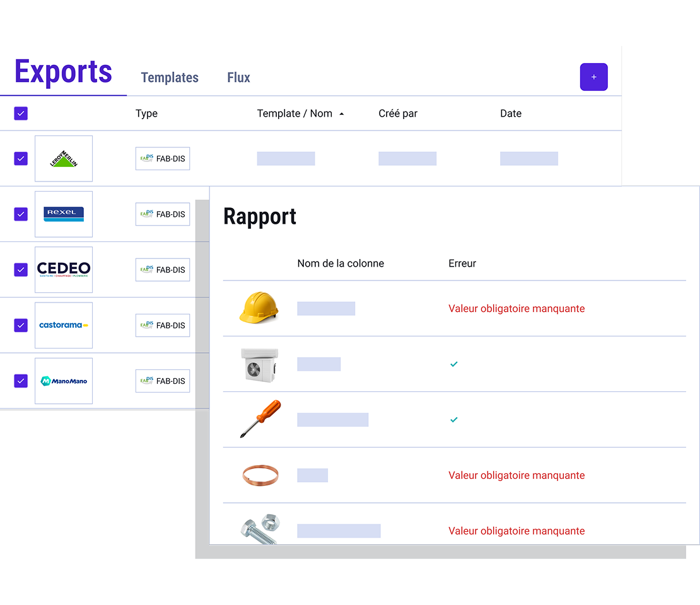Click the yellow hard hat product image

(x=259, y=308)
